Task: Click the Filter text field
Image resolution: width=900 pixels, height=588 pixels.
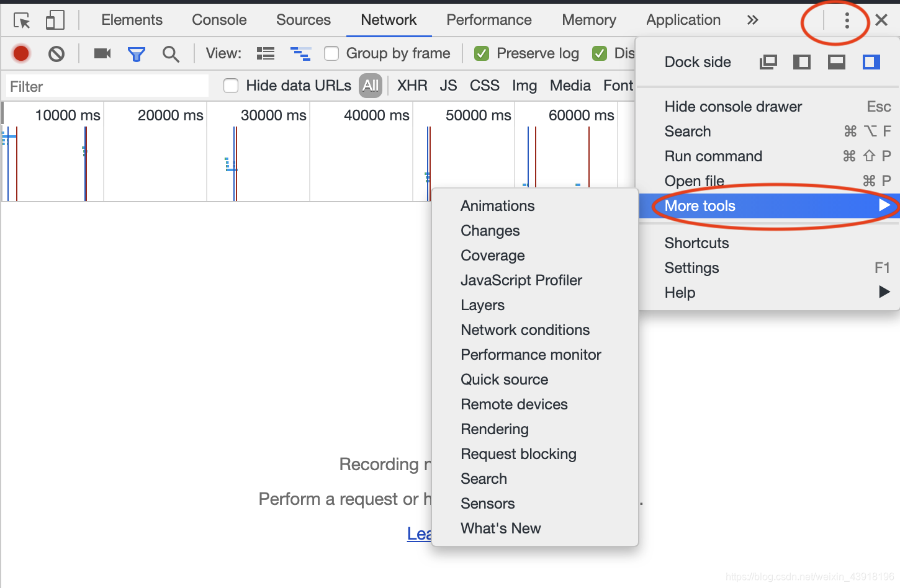Action: 107,86
